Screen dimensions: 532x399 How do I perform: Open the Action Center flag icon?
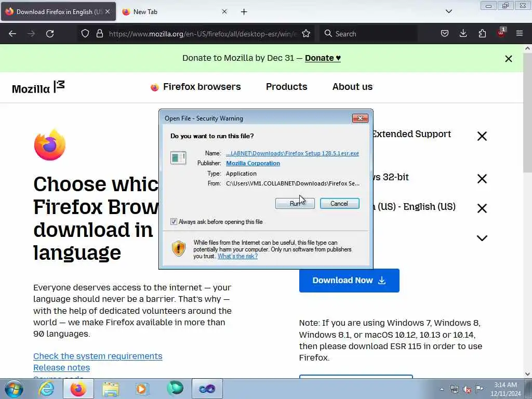coord(479,389)
